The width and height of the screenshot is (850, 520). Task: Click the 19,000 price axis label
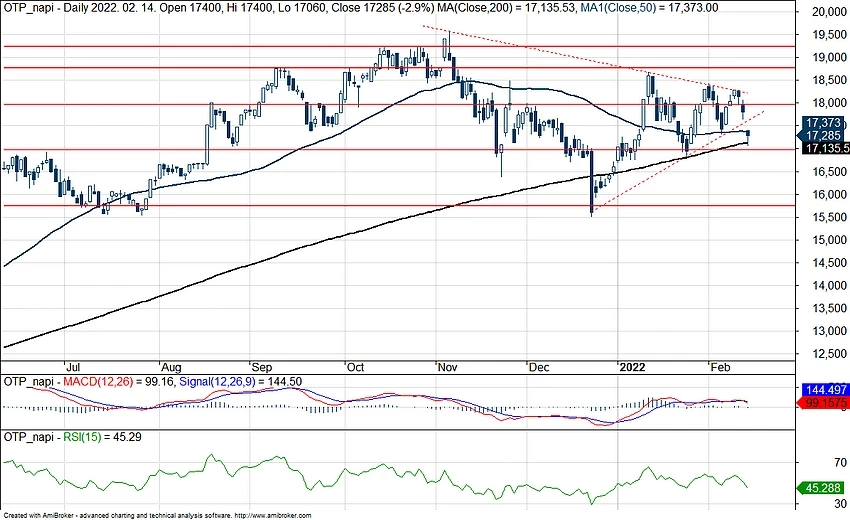point(829,57)
